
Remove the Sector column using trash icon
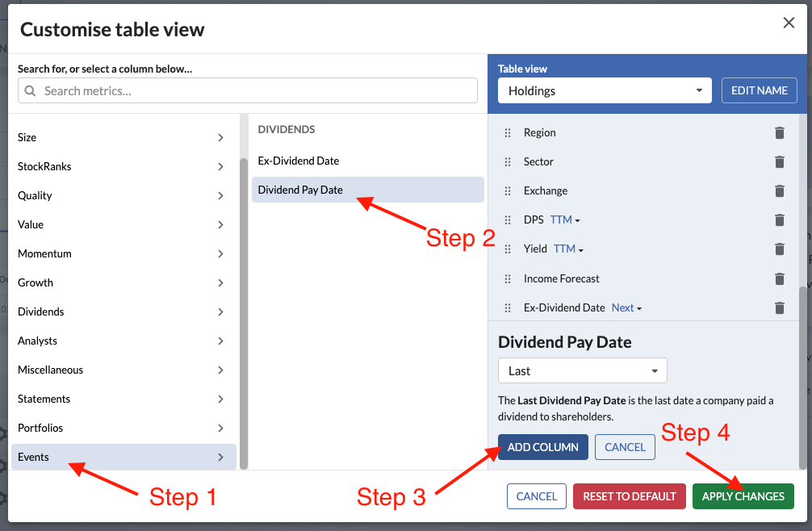tap(779, 161)
